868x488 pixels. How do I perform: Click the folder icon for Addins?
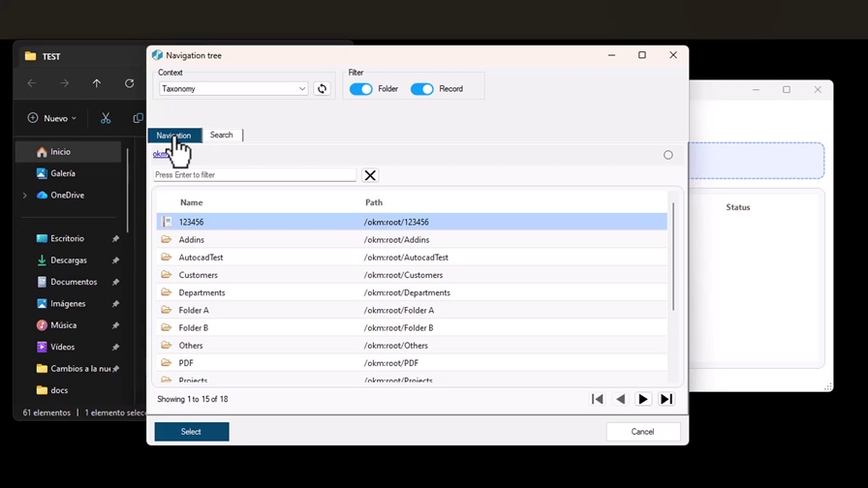[166, 239]
